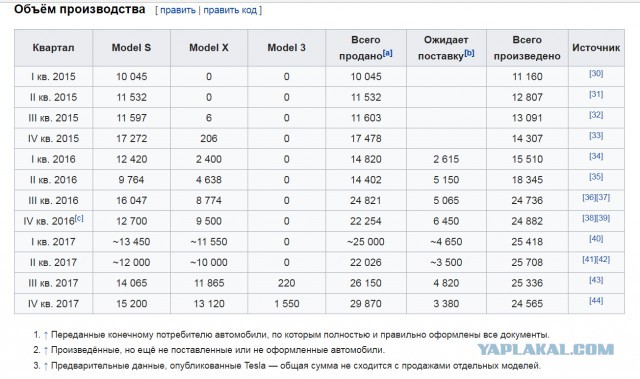Open source reference [39]
This screenshot has height=379, width=640.
pos(603,218)
